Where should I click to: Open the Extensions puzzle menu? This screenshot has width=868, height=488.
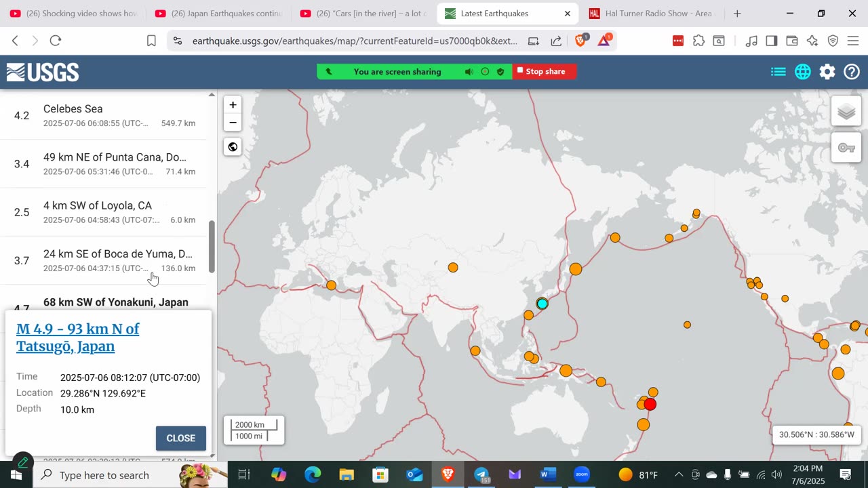pyautogui.click(x=698, y=41)
